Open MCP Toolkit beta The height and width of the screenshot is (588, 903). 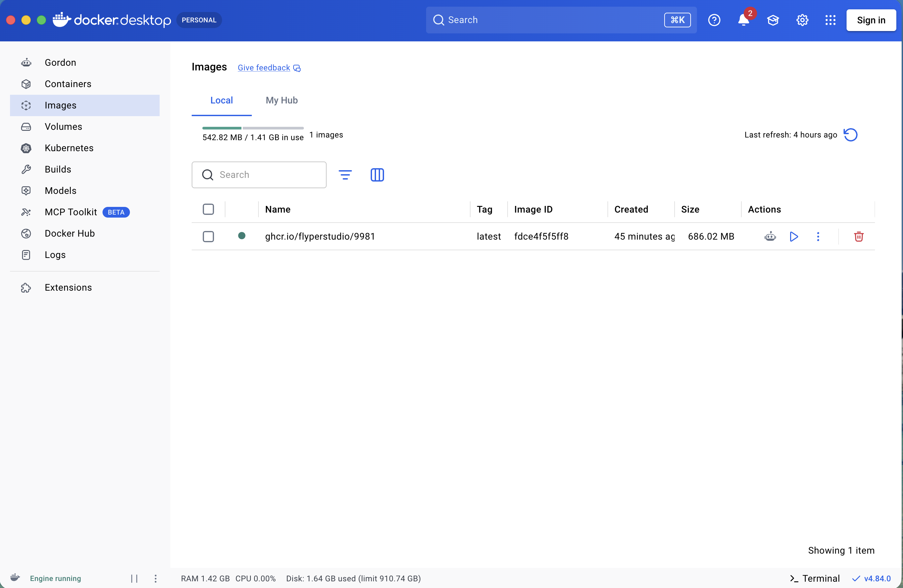tap(84, 212)
